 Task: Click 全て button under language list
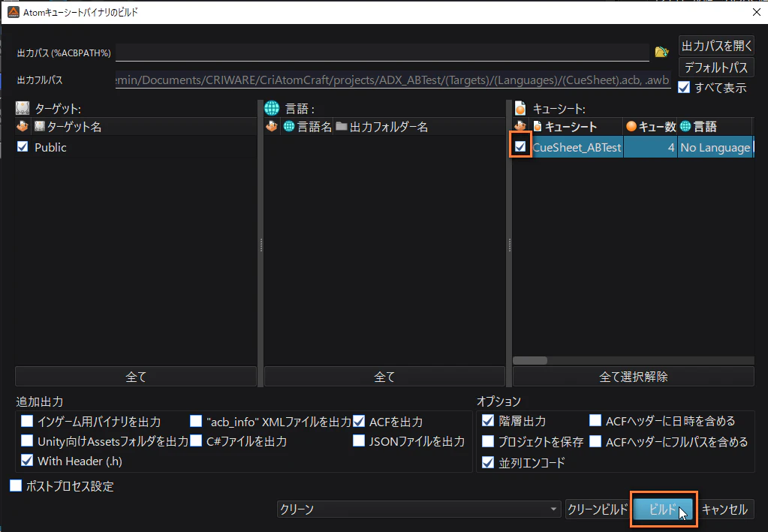(x=384, y=377)
